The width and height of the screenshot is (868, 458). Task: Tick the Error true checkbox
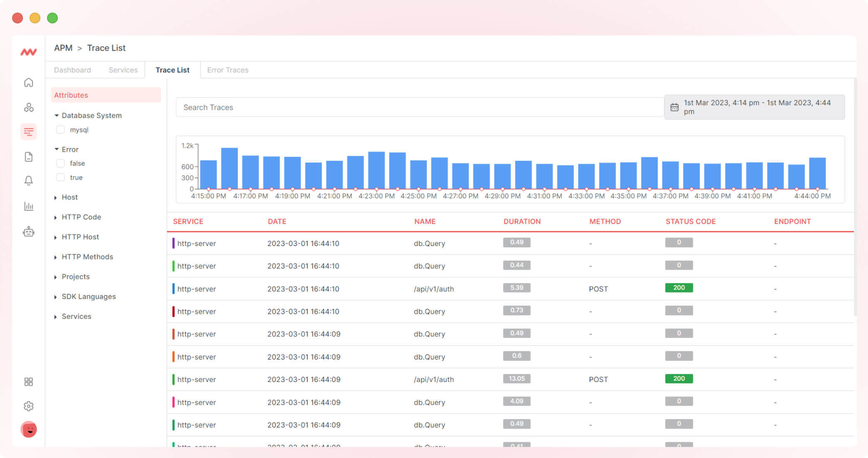pos(60,177)
